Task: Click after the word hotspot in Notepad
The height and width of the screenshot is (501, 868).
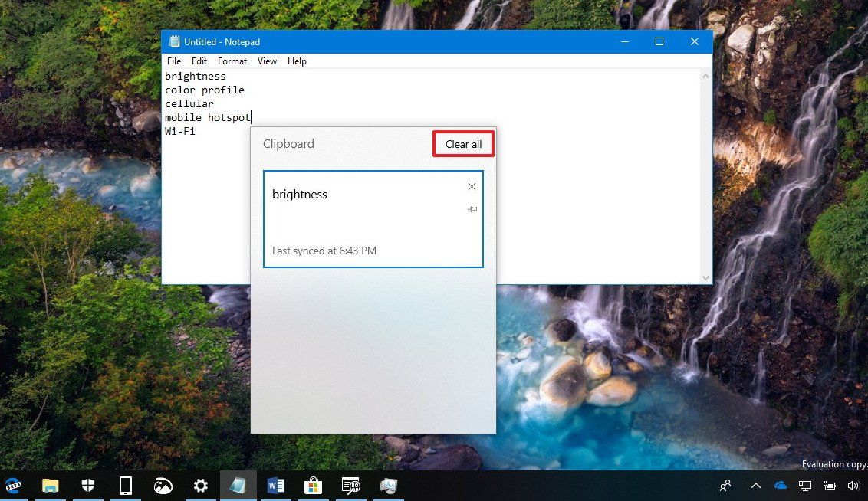Action: [252, 117]
